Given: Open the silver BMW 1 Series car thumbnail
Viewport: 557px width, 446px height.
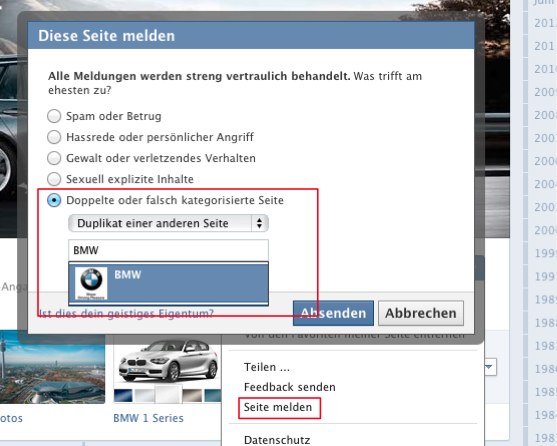Looking at the screenshot, I should (168, 360).
